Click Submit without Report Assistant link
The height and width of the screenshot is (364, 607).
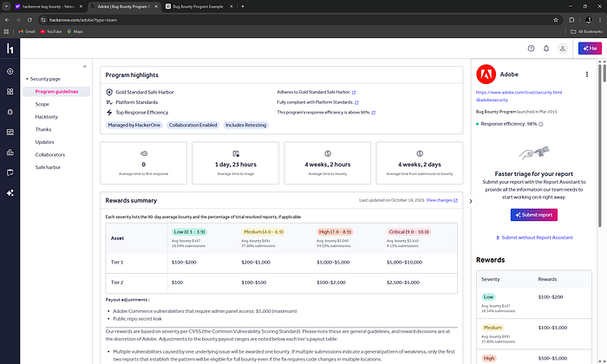point(534,237)
